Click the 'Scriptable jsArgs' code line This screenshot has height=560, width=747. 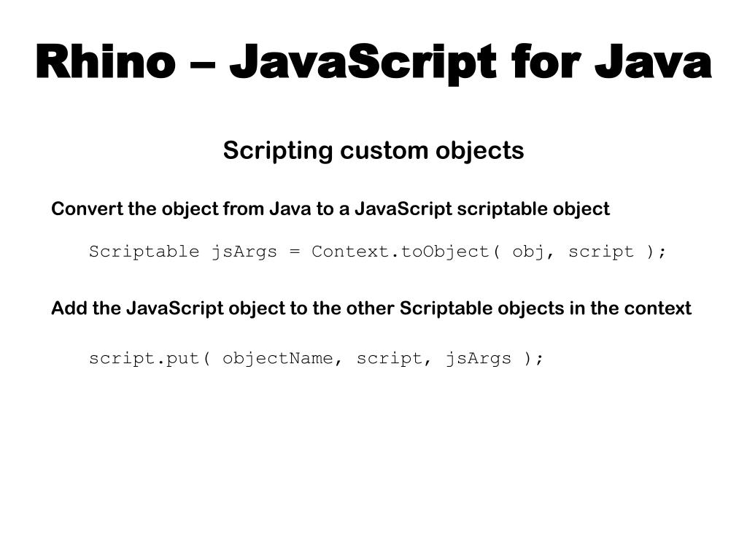[377, 252]
